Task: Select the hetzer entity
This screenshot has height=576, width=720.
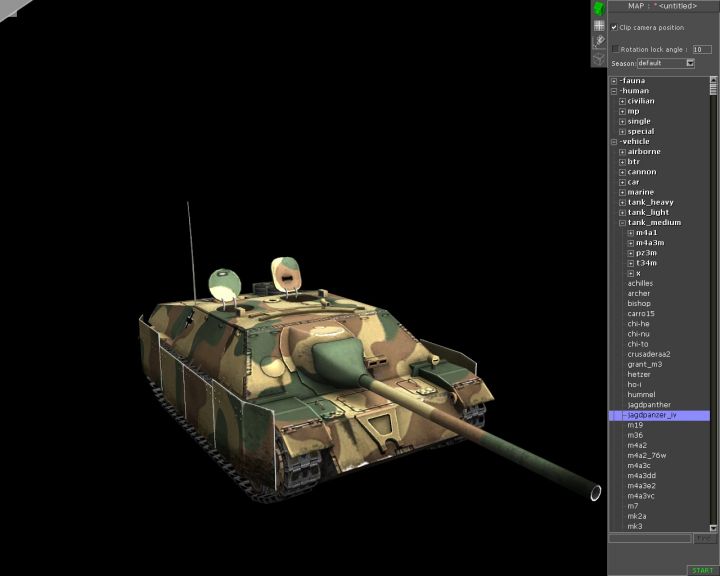Action: 639,375
